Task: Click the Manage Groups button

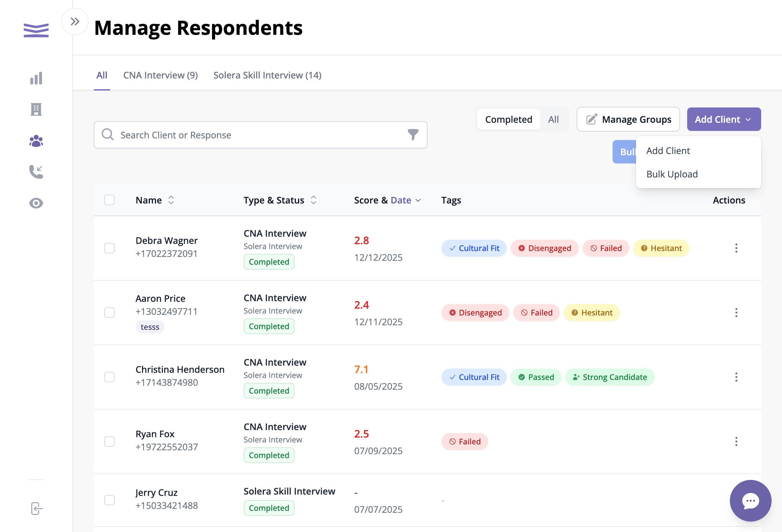Action: click(628, 119)
